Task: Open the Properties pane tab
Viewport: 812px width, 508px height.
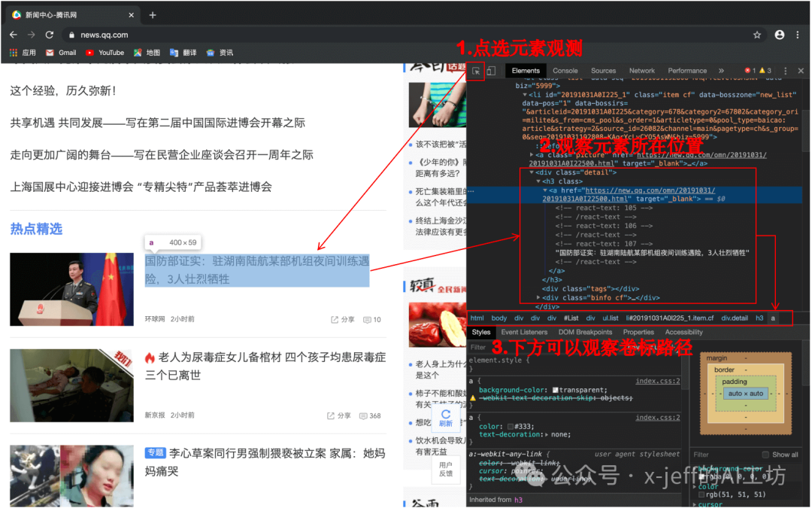Action: tap(638, 333)
